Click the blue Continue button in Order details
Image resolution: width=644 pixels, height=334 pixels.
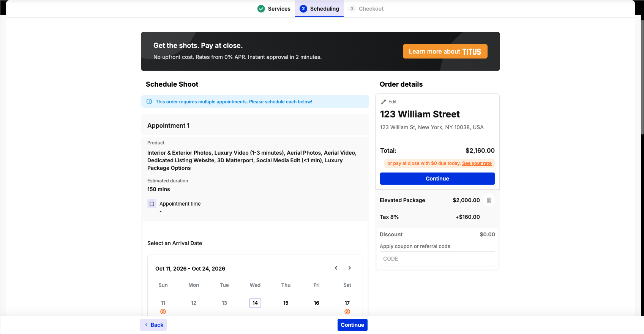[437, 179]
